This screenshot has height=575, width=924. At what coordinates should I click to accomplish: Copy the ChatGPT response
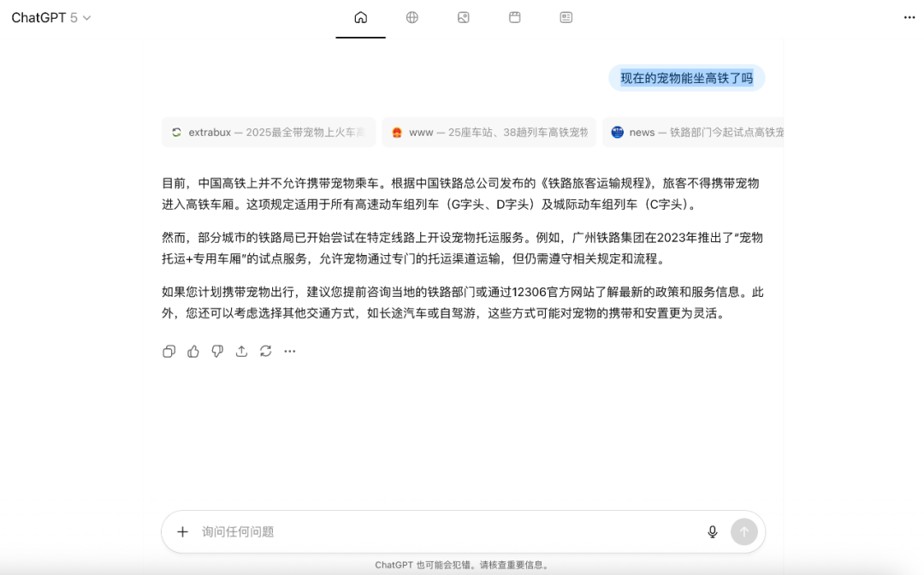click(169, 351)
